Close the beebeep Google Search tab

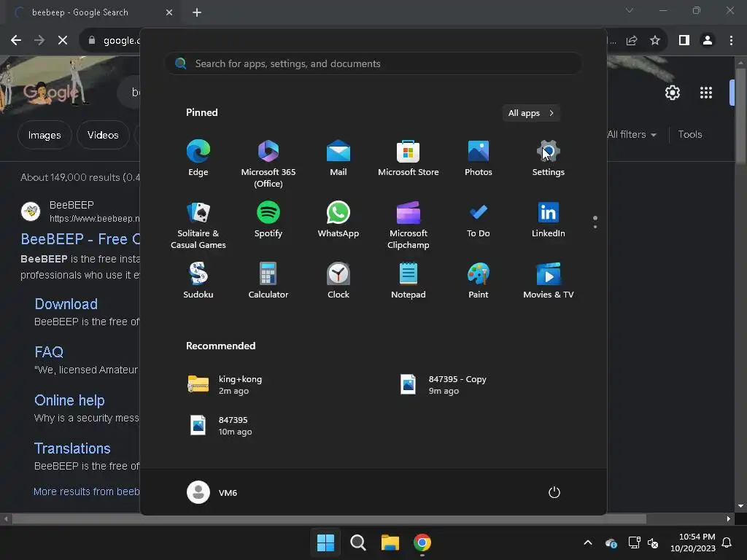click(169, 12)
